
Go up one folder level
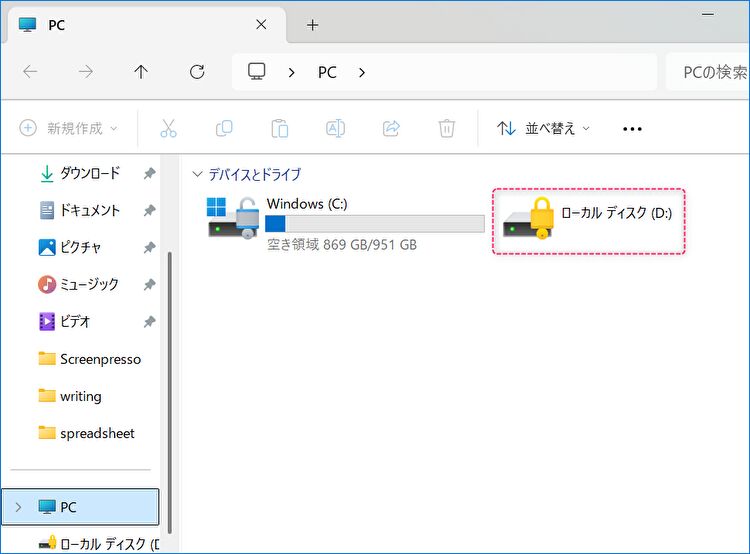141,72
